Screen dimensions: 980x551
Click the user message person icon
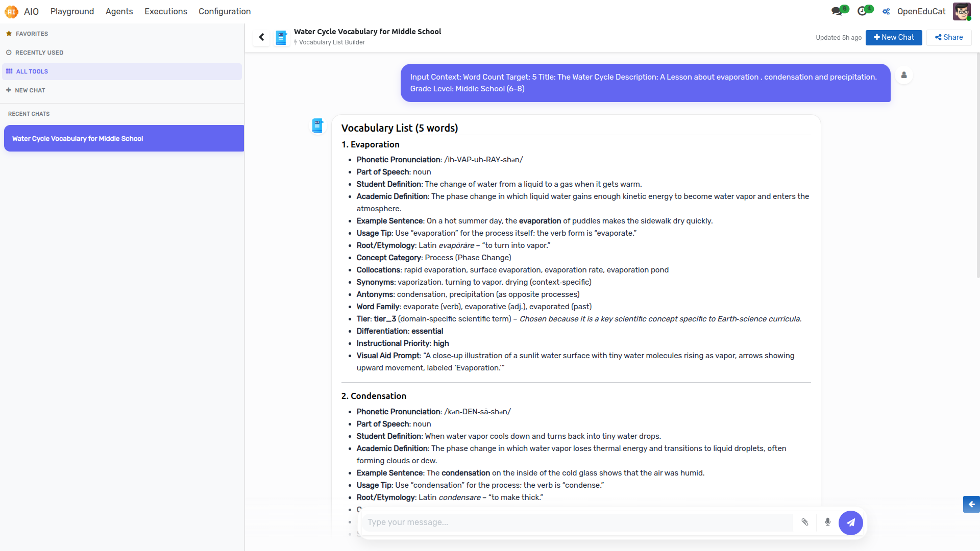point(904,76)
